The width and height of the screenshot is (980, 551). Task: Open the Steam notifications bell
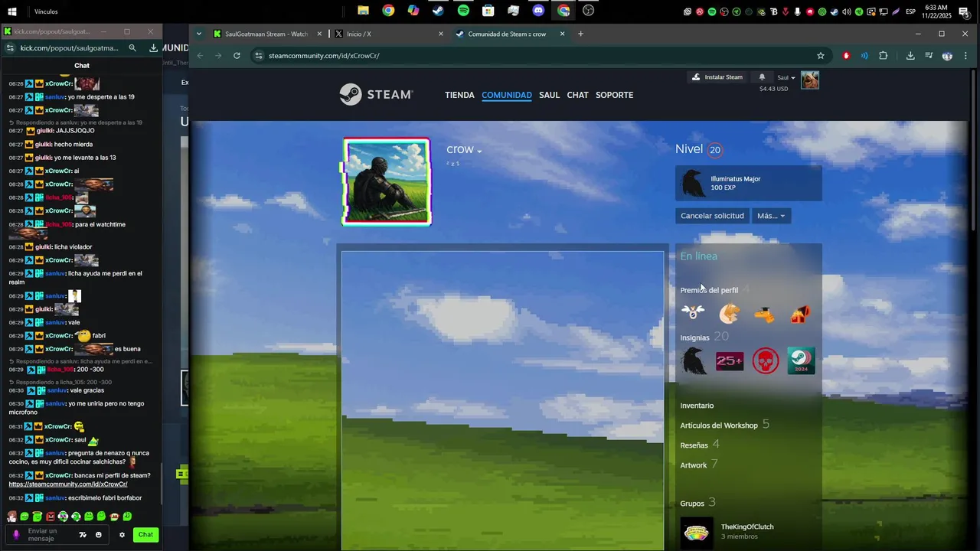coord(762,77)
